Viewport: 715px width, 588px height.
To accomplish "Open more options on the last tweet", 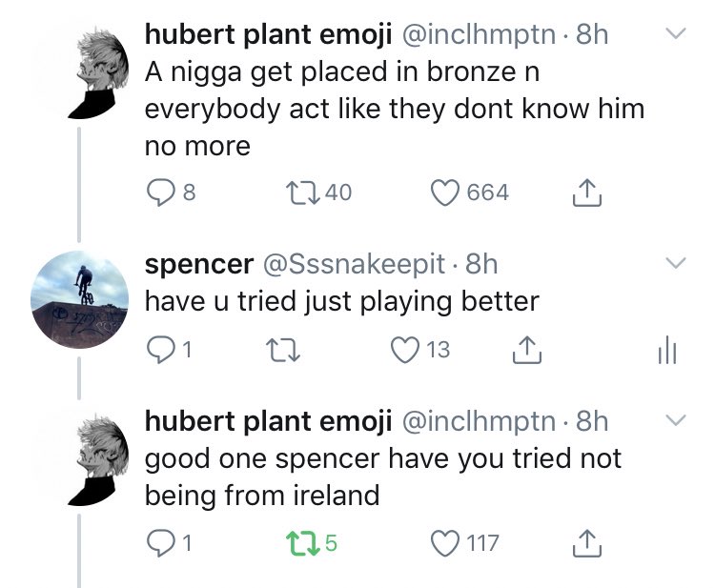I will (675, 419).
